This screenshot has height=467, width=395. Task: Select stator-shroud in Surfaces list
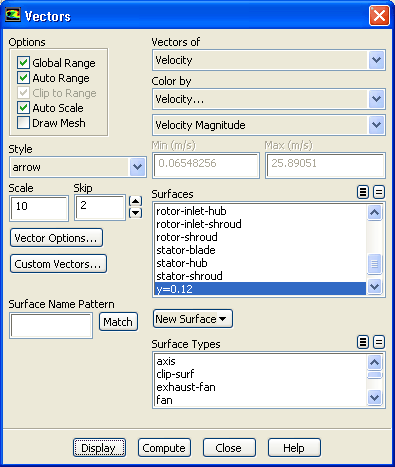coord(260,276)
